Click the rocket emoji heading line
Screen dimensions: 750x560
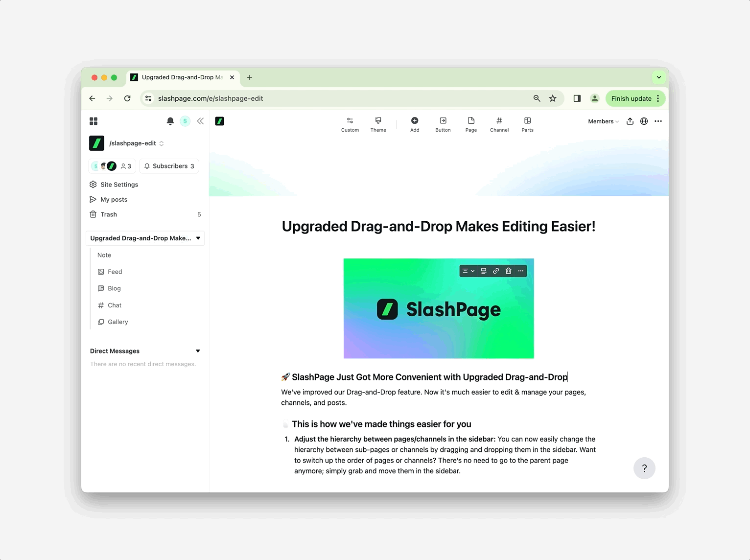(424, 377)
